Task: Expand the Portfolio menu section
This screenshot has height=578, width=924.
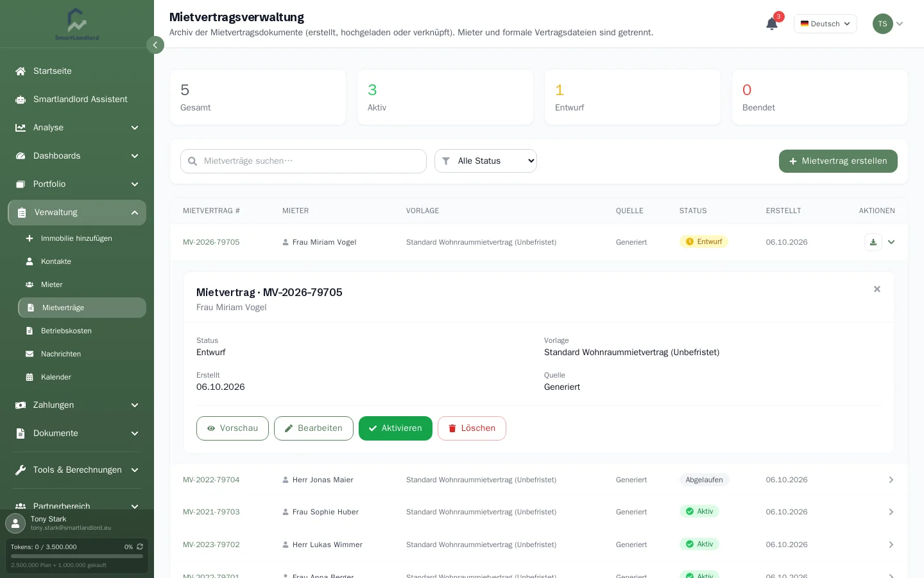Action: [x=77, y=184]
